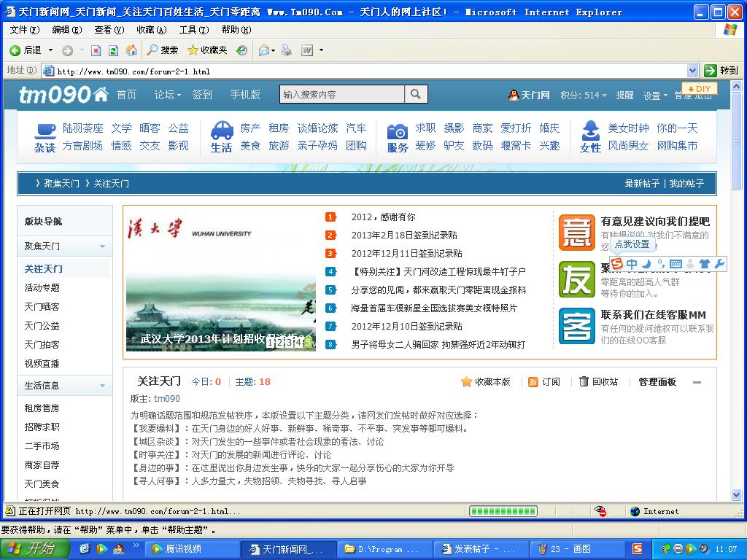
Task: Open the Sogou input method skin shirt icon
Action: click(705, 263)
